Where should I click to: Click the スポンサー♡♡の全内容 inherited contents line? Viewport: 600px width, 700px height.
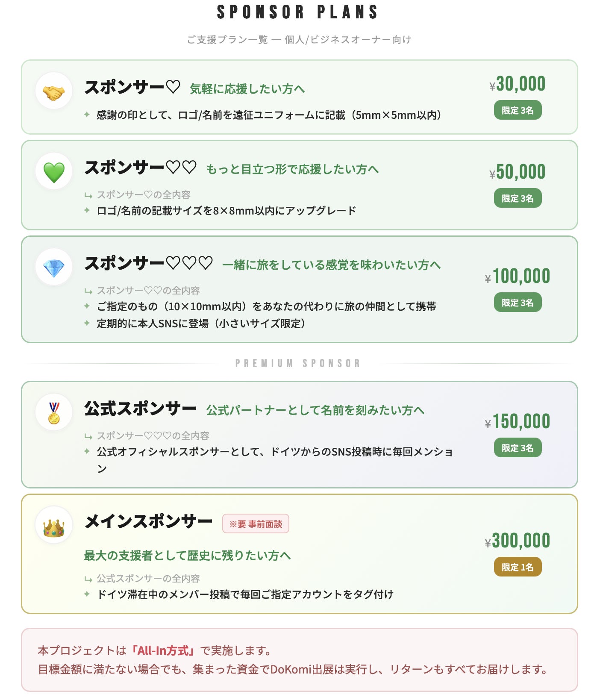tap(148, 291)
